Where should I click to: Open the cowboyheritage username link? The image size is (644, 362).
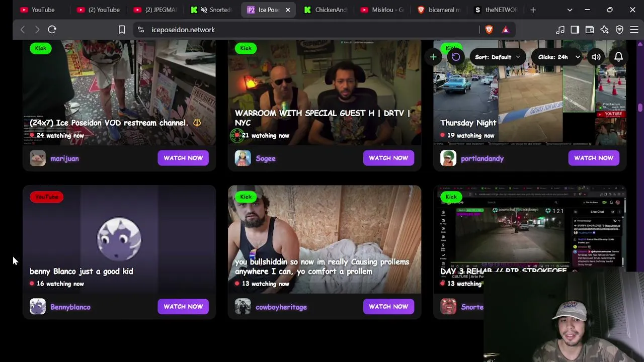pos(281,307)
